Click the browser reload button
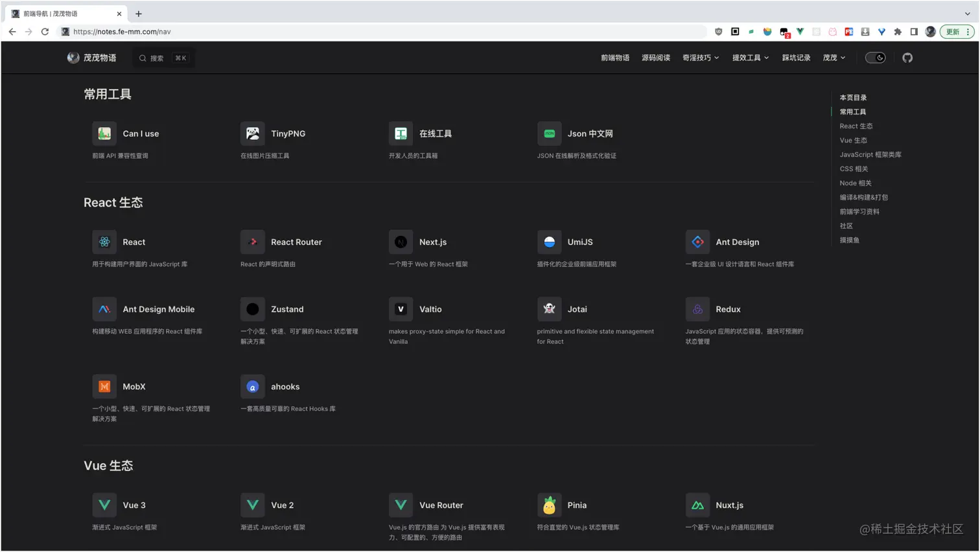 tap(45, 31)
